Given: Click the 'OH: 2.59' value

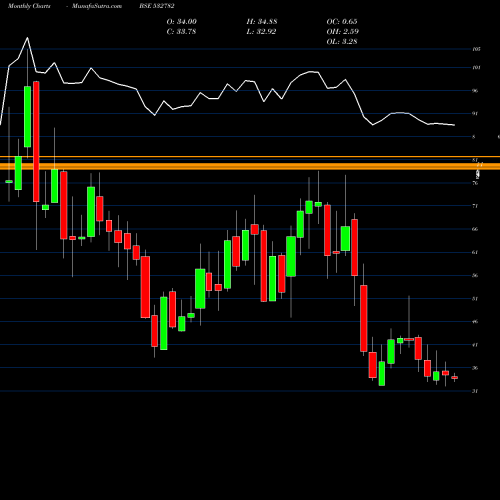Looking at the screenshot, I should click(342, 32).
